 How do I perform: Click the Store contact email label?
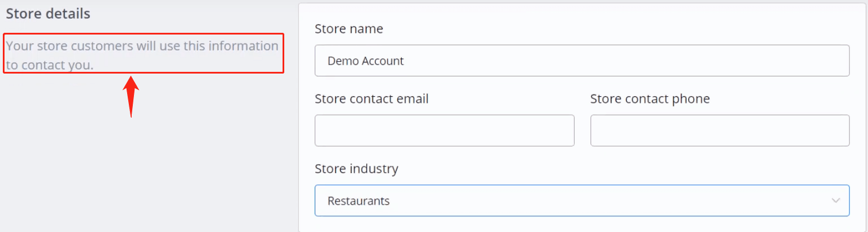372,99
